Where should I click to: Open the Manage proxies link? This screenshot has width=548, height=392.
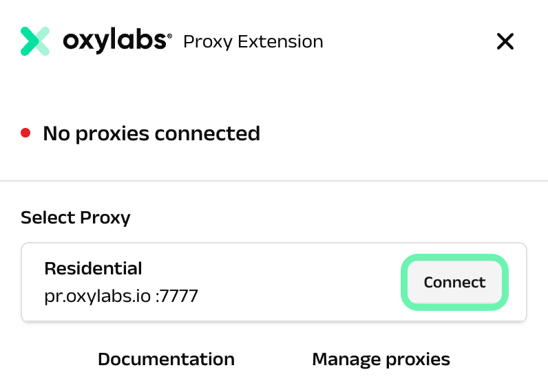point(381,359)
